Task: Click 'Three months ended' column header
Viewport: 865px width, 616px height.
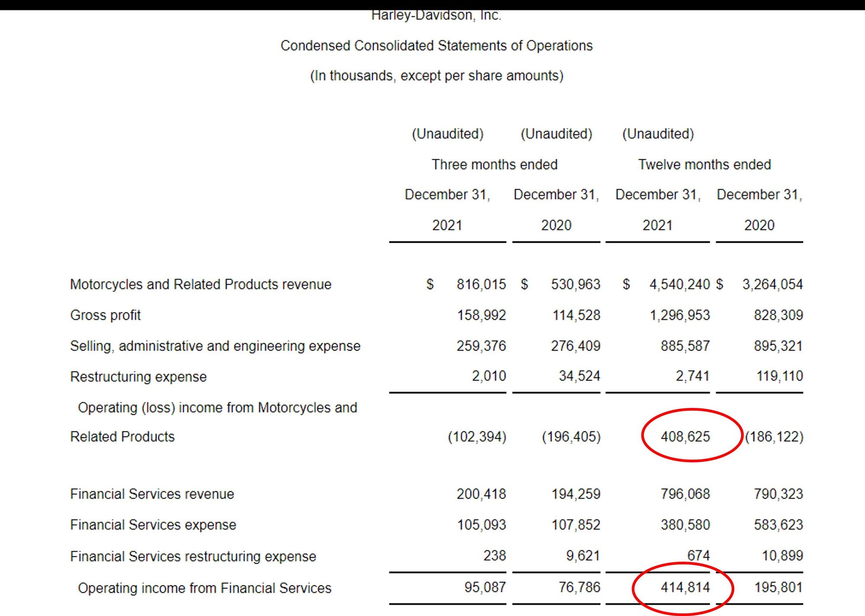Action: coord(494,164)
